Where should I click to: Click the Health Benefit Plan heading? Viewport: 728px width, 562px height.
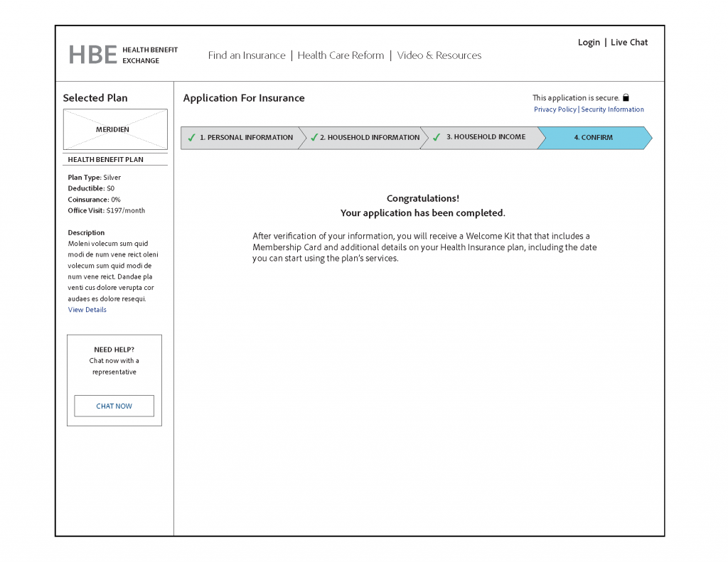tap(105, 160)
